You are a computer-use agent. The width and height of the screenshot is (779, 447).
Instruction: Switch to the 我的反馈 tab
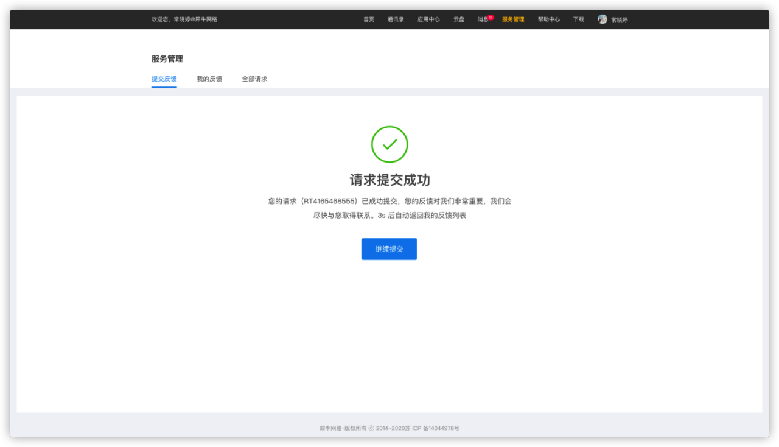click(209, 79)
